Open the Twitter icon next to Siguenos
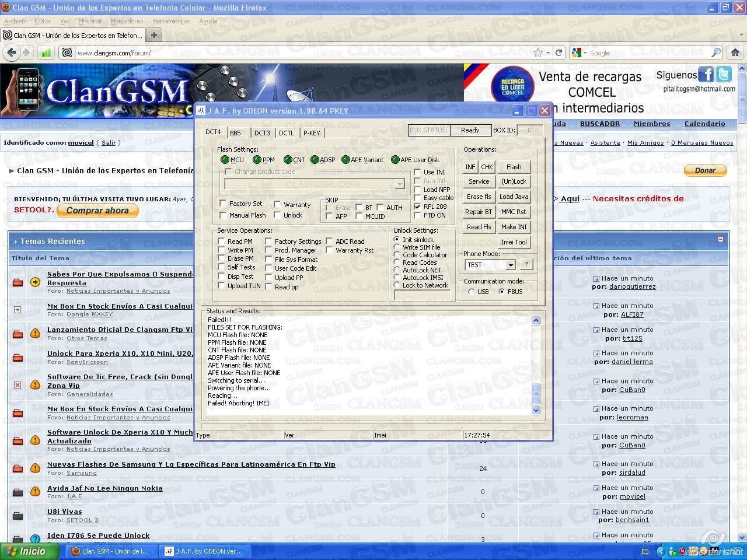The image size is (747, 560). pos(724,75)
